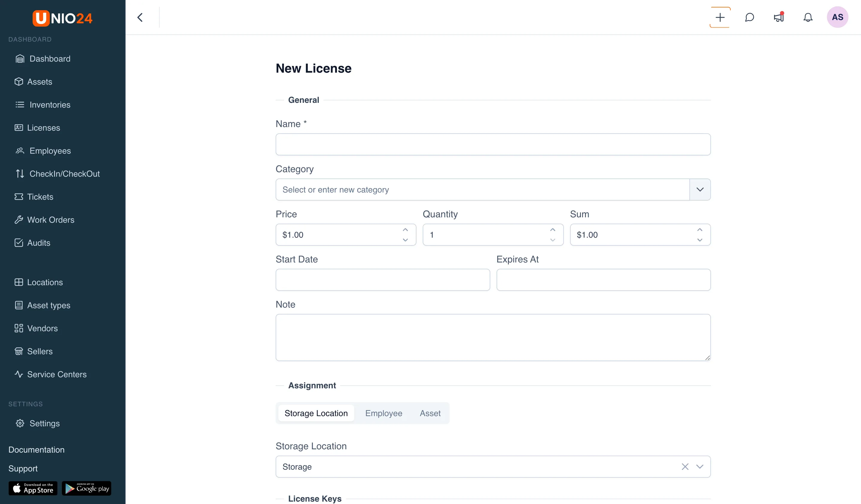Screen dimensions: 861x504
Task: Click the Asset types document icon
Action: 19,305
